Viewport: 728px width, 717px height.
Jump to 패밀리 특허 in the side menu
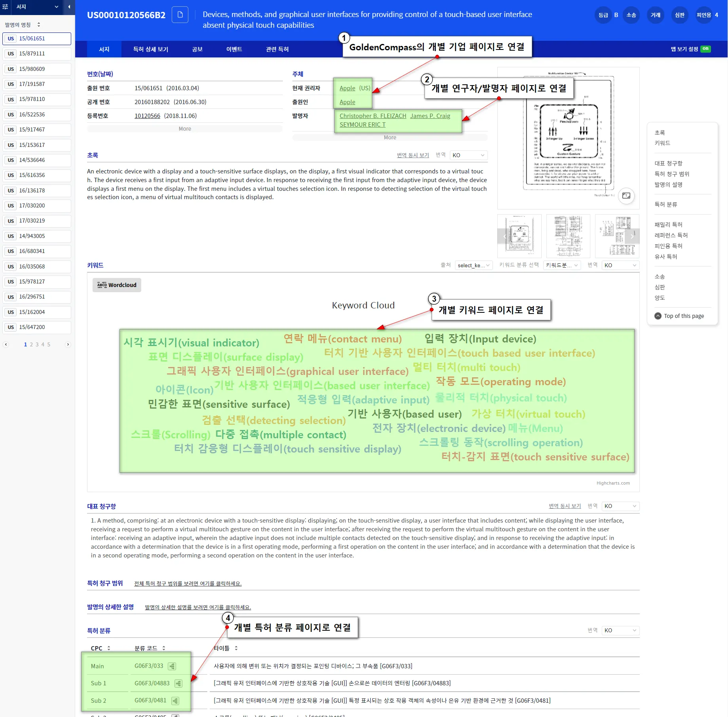[668, 224]
